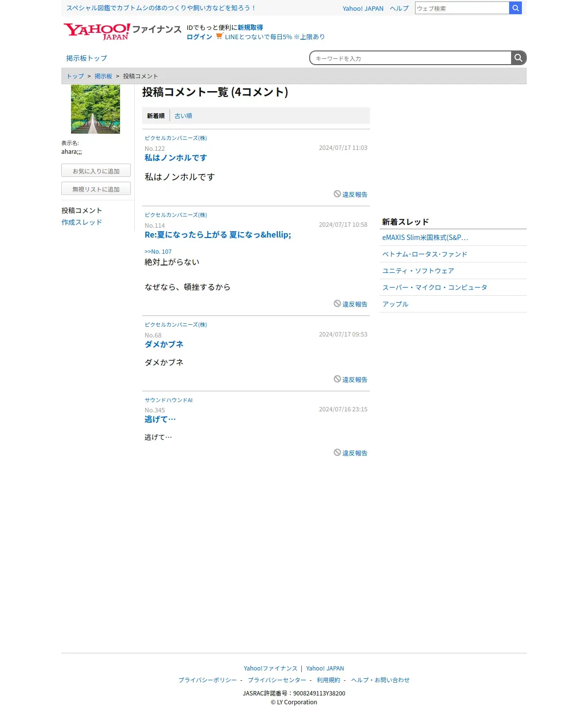Open スーパー・マイクロ・コンピュータ thread
Image resolution: width=588 pixels, height=718 pixels.
click(435, 287)
